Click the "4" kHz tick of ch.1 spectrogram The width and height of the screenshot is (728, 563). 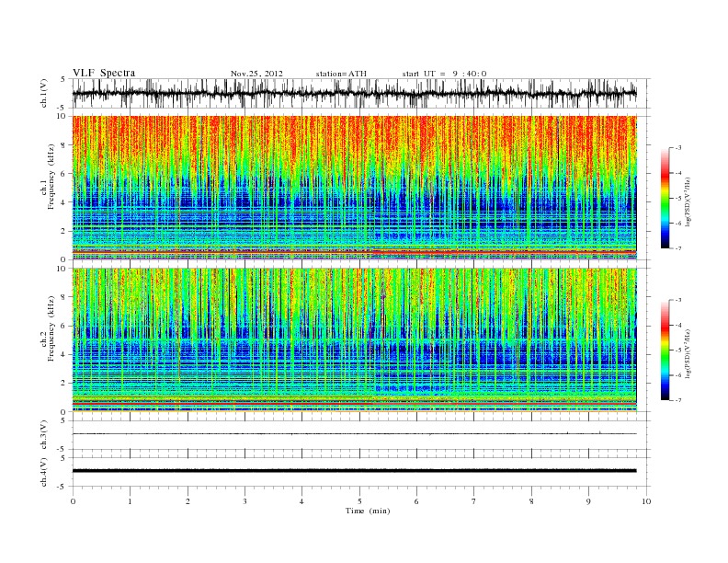[64, 202]
